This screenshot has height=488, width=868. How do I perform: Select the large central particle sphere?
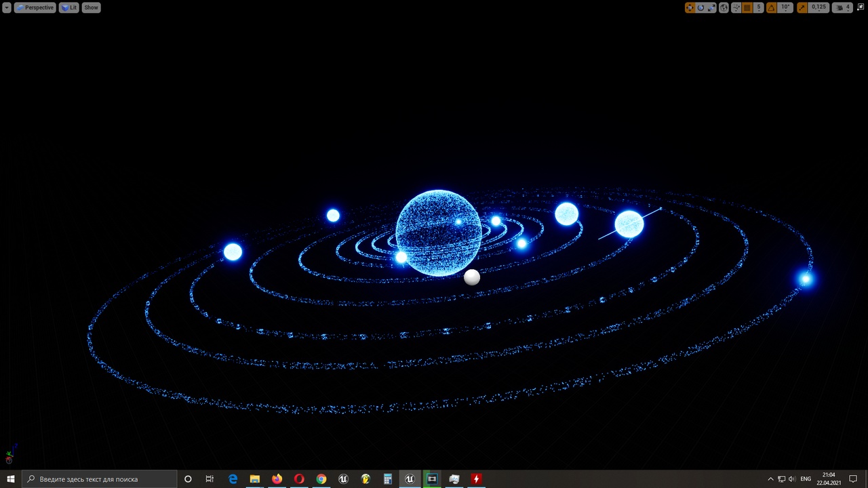[439, 232]
